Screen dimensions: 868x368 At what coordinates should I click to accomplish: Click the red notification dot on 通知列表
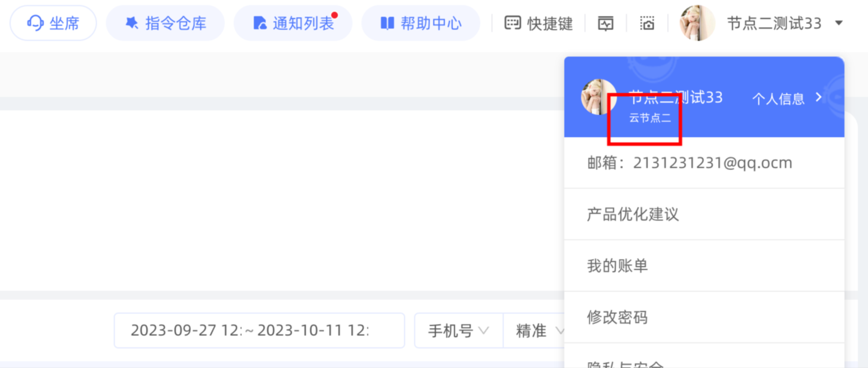pyautogui.click(x=335, y=15)
